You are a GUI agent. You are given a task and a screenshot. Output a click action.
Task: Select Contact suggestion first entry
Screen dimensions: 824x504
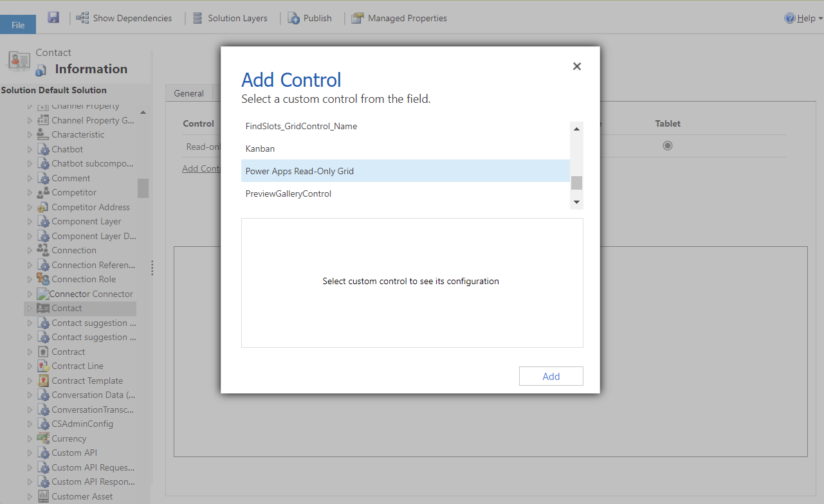(94, 323)
